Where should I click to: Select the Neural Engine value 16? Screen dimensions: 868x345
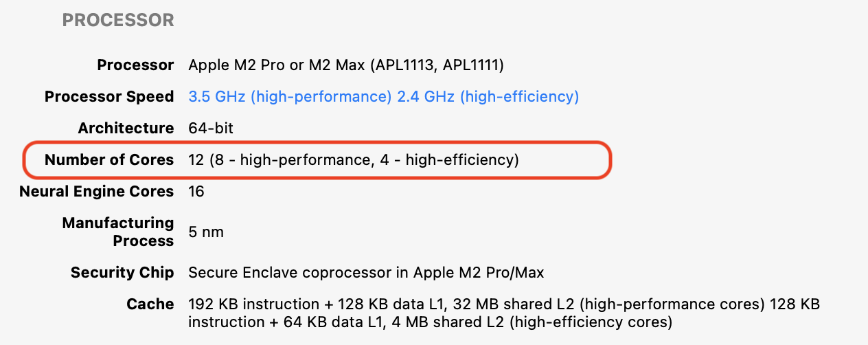(196, 192)
